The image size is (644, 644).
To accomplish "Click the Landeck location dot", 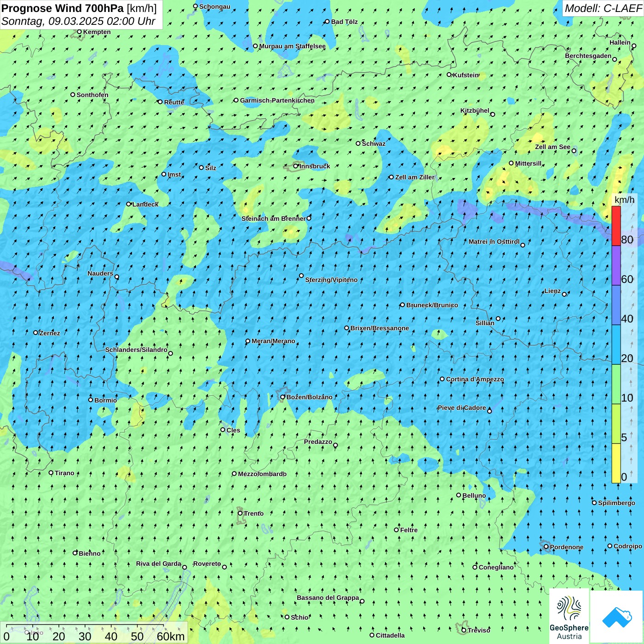I will coord(128,204).
